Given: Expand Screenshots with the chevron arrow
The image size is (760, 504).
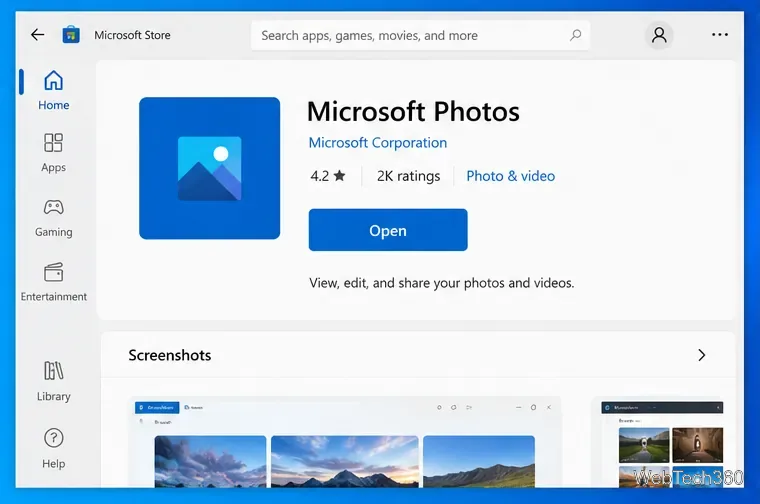Looking at the screenshot, I should tap(701, 355).
